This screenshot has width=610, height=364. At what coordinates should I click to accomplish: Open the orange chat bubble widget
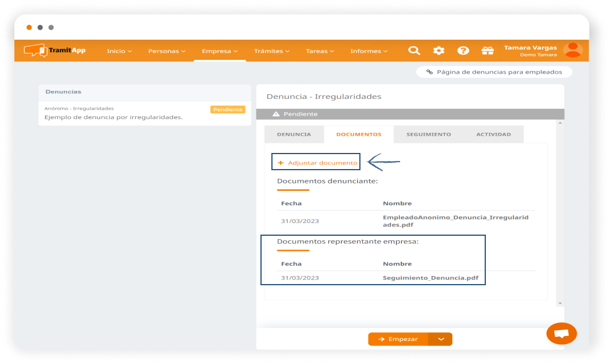(561, 334)
